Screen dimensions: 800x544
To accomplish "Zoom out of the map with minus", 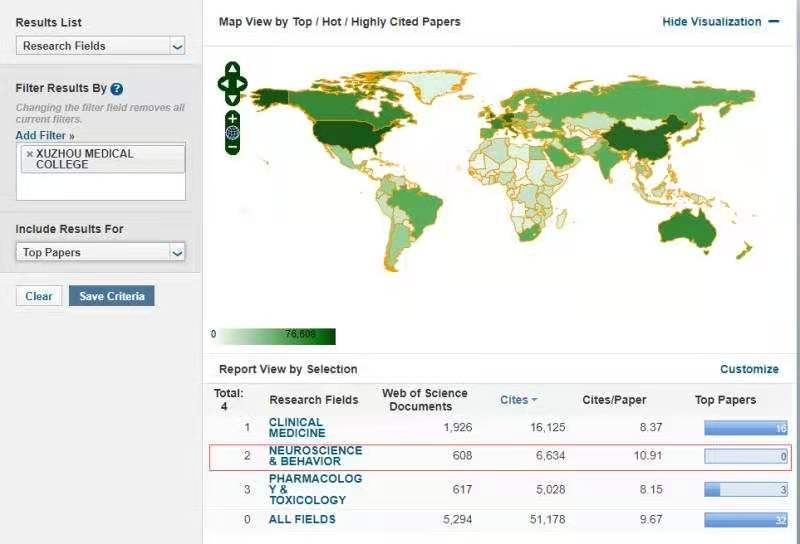I will (x=232, y=147).
